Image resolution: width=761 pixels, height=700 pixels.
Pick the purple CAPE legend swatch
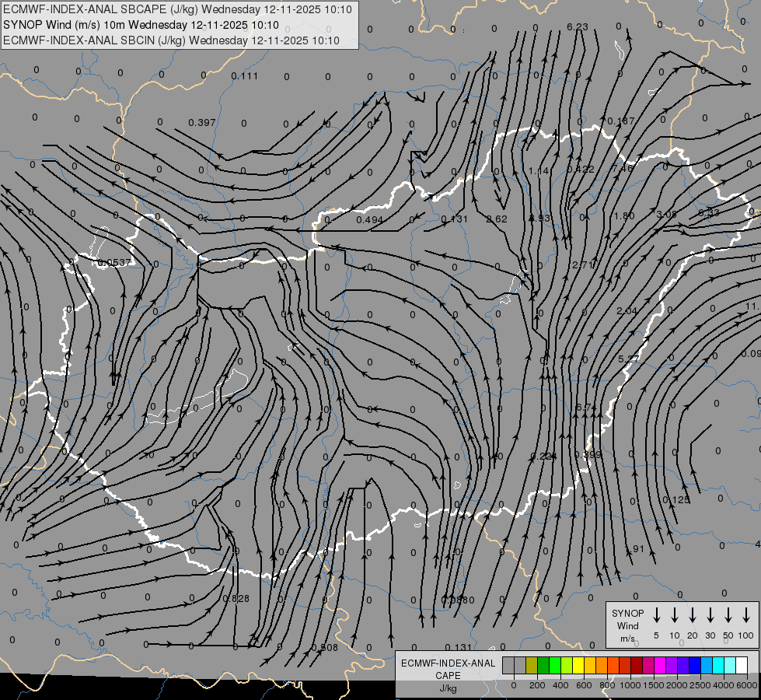click(x=671, y=665)
